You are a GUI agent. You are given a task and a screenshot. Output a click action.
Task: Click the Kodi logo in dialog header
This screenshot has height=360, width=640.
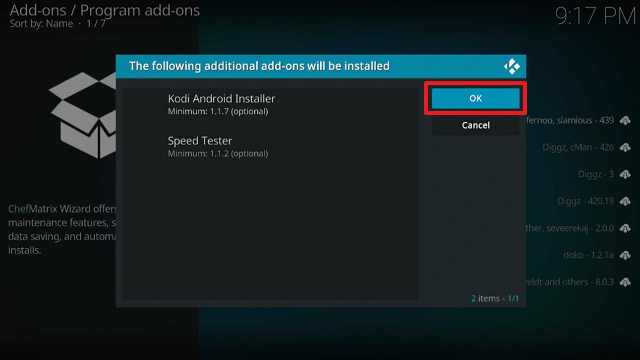[511, 67]
